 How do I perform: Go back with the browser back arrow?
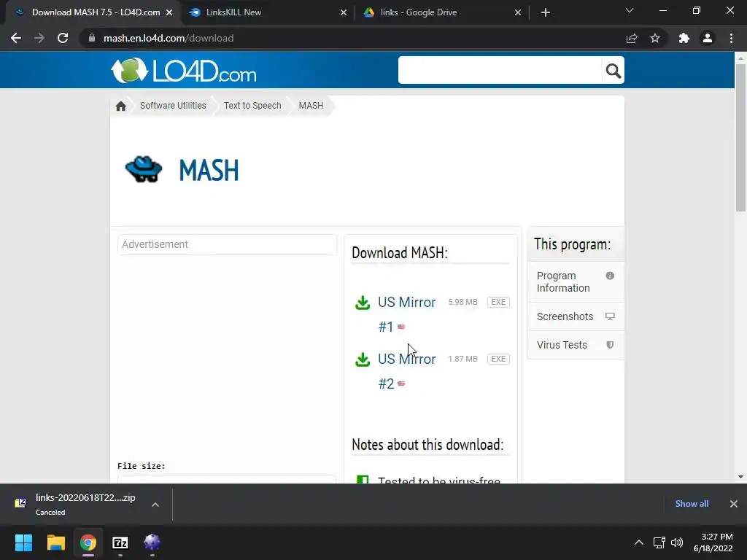(x=16, y=38)
